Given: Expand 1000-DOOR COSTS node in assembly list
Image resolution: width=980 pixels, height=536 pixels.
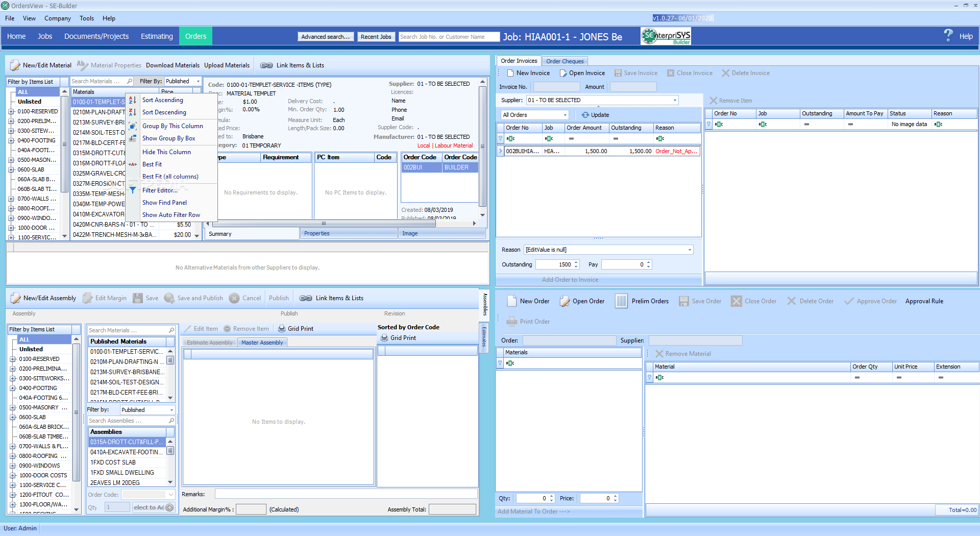Looking at the screenshot, I should click(x=13, y=475).
